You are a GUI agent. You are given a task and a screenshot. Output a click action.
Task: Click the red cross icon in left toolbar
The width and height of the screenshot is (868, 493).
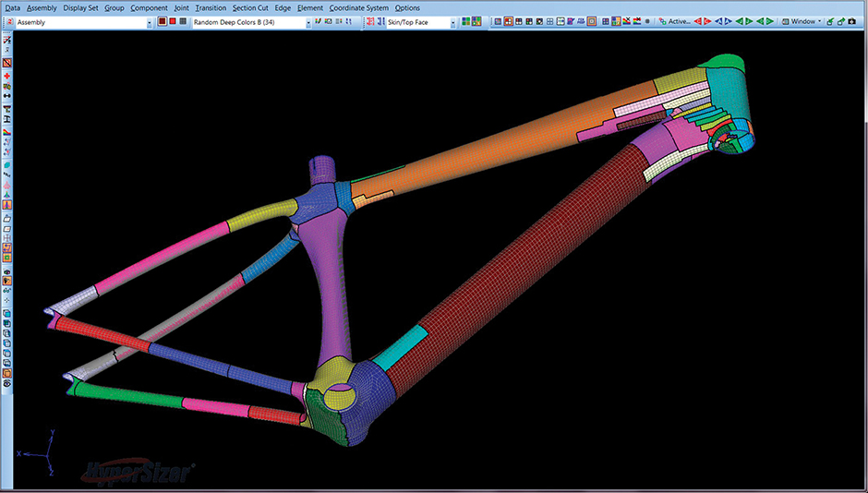click(x=7, y=76)
